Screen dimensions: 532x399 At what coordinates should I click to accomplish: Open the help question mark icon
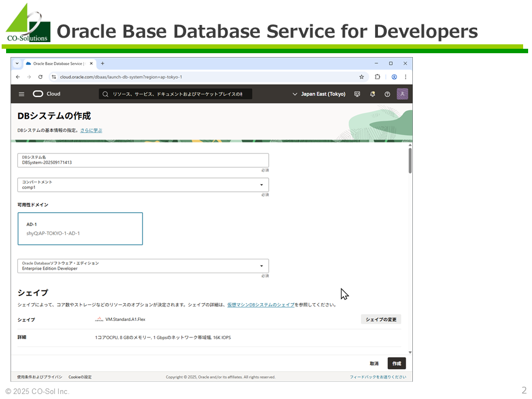[x=387, y=94]
